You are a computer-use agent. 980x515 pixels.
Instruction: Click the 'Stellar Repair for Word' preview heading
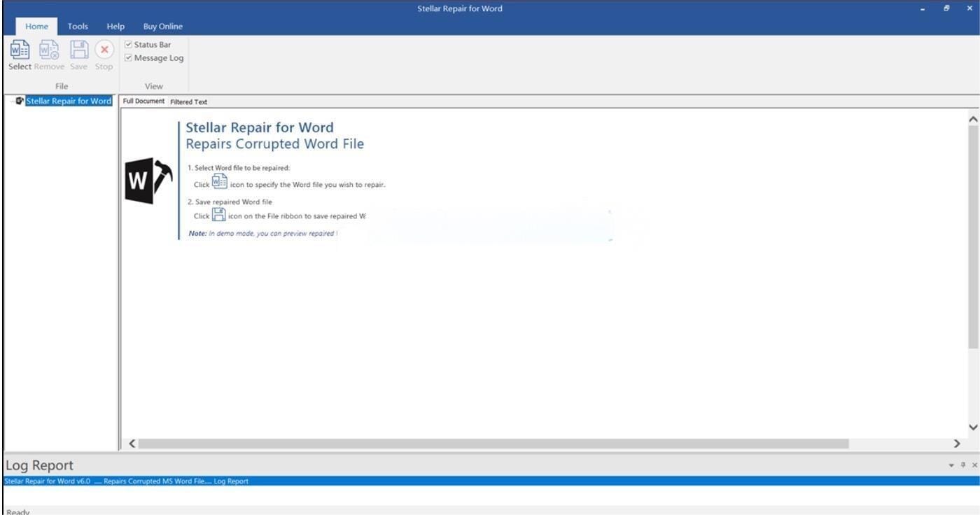point(260,127)
